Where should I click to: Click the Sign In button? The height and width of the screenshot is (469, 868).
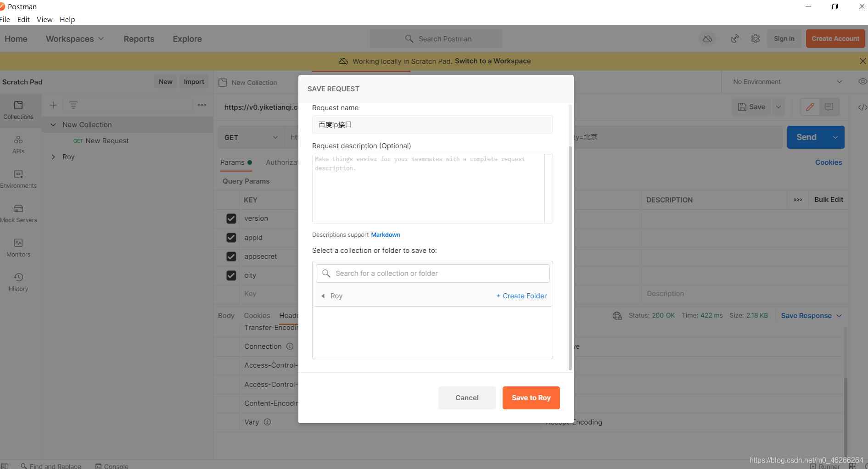click(784, 39)
